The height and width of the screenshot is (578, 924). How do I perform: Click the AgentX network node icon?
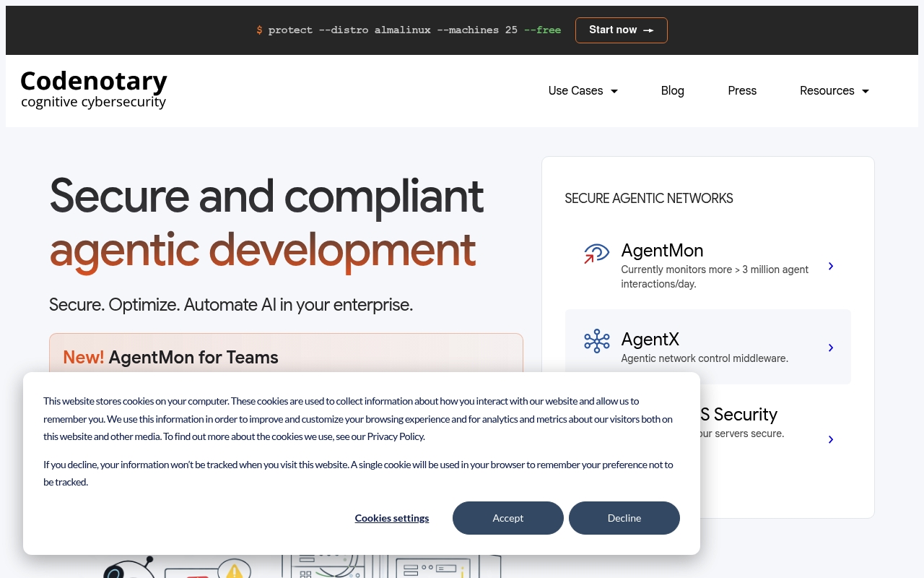click(x=597, y=341)
